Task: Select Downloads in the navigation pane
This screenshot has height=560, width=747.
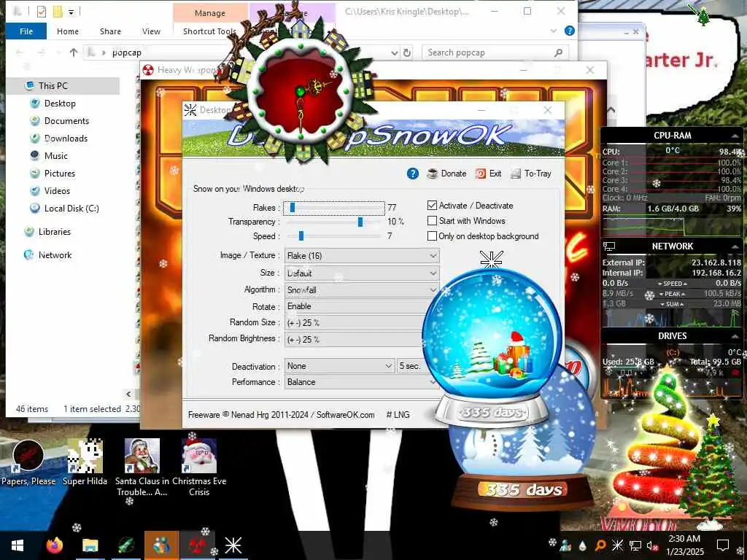Action: pyautogui.click(x=66, y=139)
